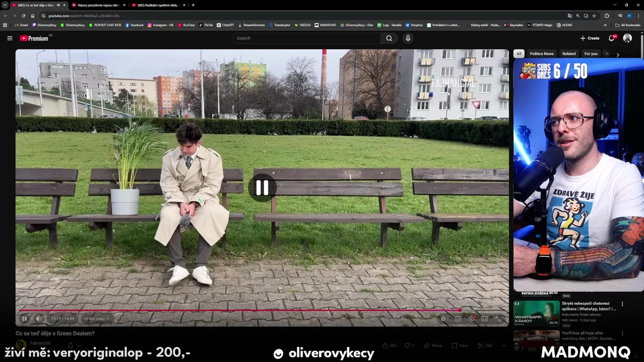644x362 pixels.
Task: Open more actions ellipsis under the video
Action: (503, 345)
